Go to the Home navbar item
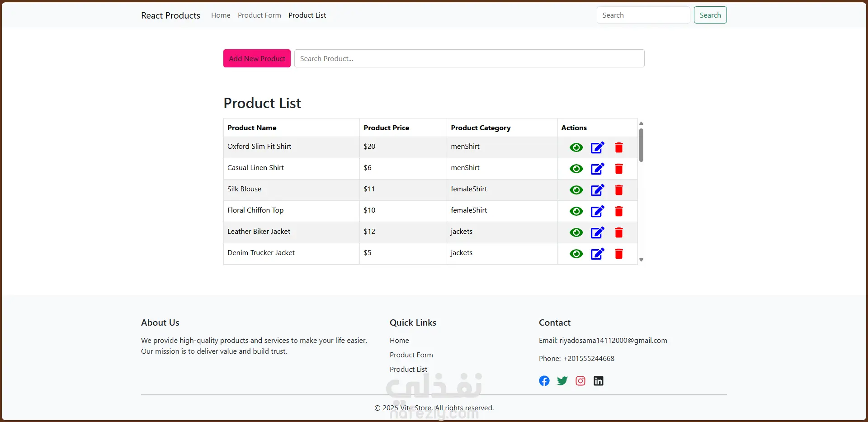The height and width of the screenshot is (422, 868). click(221, 15)
